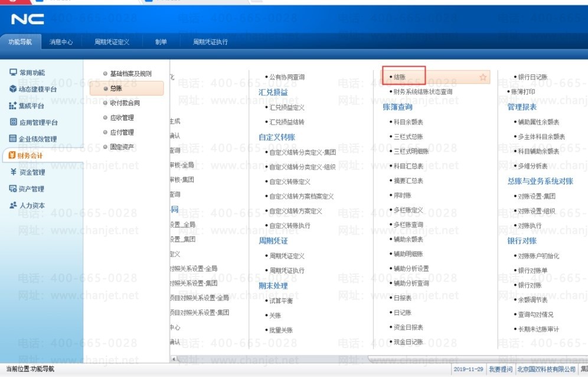Open 自定义结转分类定义-集团
This screenshot has width=588, height=377.
(303, 152)
